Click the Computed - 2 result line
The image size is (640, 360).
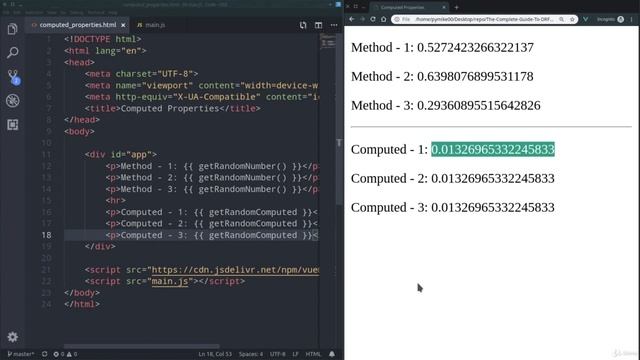click(453, 178)
